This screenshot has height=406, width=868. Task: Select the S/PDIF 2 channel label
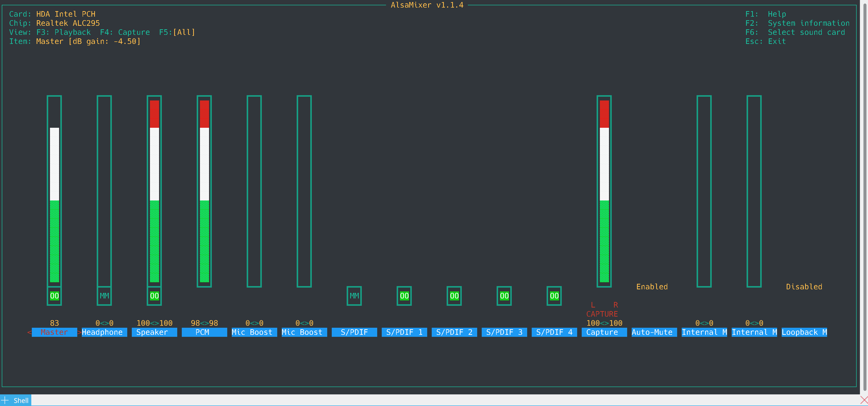point(454,332)
